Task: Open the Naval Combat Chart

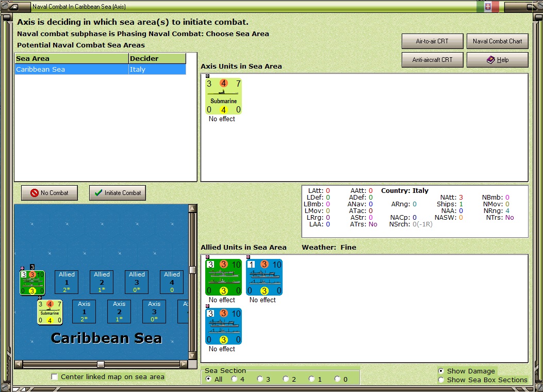Action: click(x=497, y=41)
